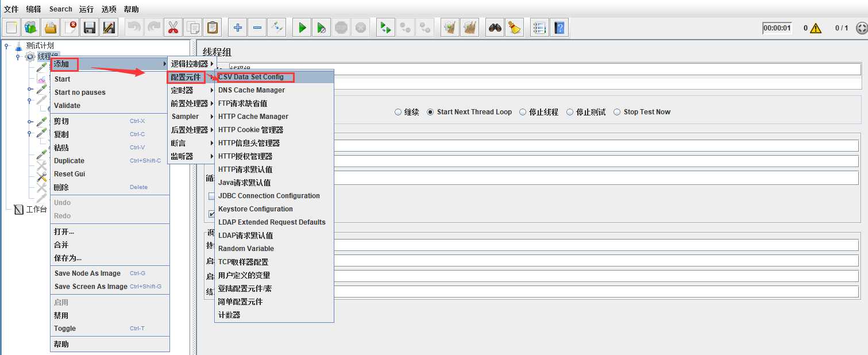Viewport: 868px width, 355px height.
Task: Select the 继续 radio button
Action: [398, 112]
